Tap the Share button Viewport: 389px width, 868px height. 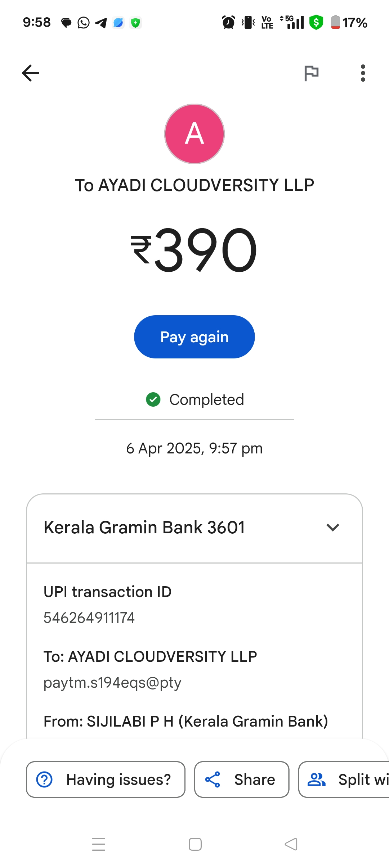pyautogui.click(x=242, y=779)
